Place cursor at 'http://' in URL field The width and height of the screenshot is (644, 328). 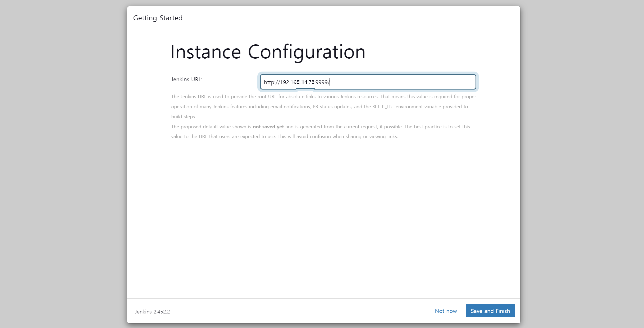point(271,82)
